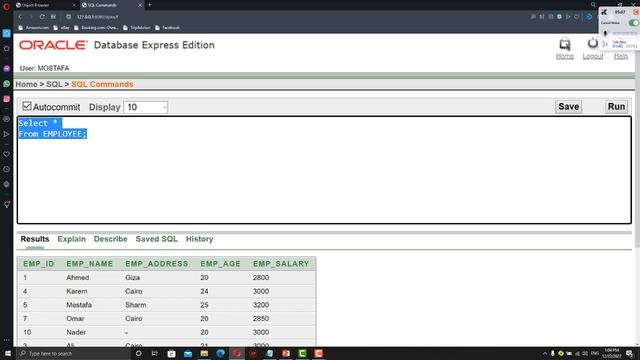Click the Save button

569,107
